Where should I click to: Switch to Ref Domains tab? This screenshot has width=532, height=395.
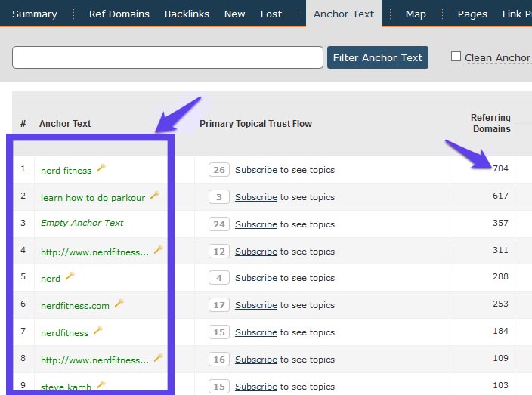(119, 14)
